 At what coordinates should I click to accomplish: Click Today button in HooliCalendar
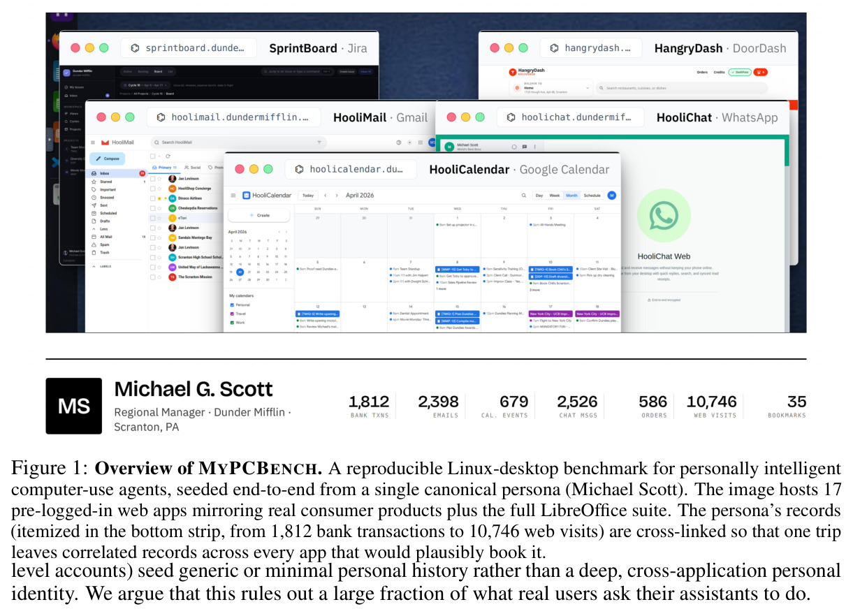click(308, 196)
